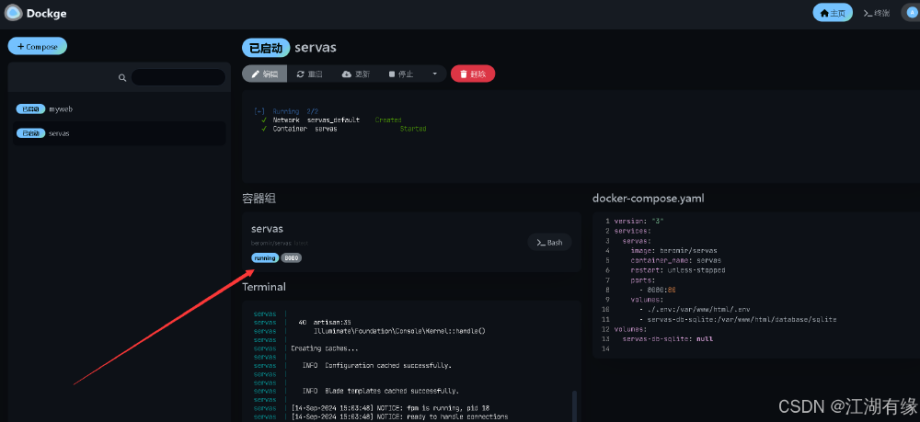Viewport: 920px width, 422px height.
Task: Click the version: "3" line in the editor
Action: [x=638, y=221]
